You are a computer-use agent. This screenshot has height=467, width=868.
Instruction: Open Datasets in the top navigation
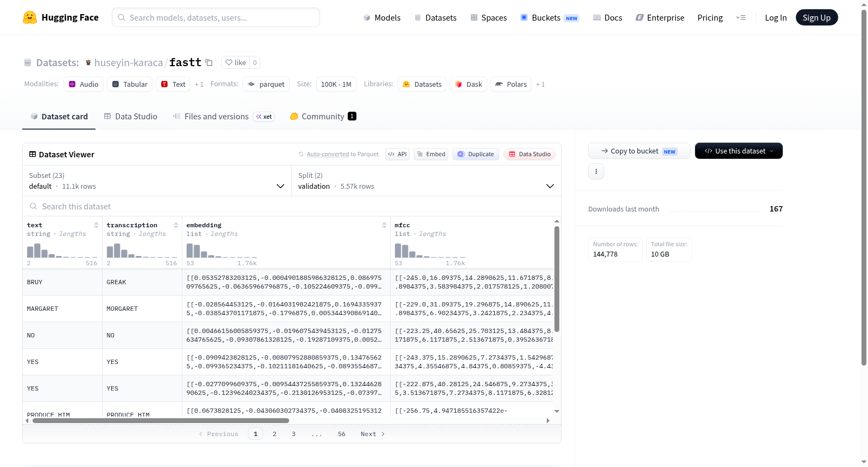(435, 17)
